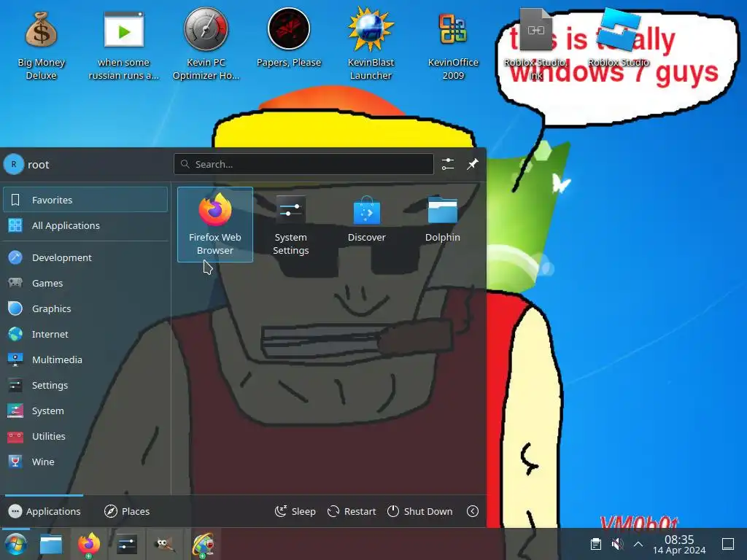Open GIMP from the taskbar
This screenshot has width=747, height=560.
(x=165, y=544)
